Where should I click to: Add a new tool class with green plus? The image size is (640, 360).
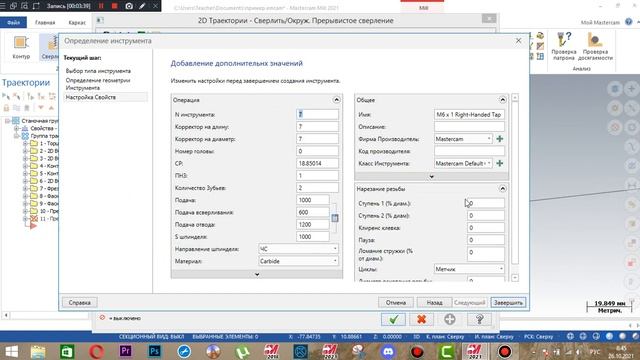point(500,163)
